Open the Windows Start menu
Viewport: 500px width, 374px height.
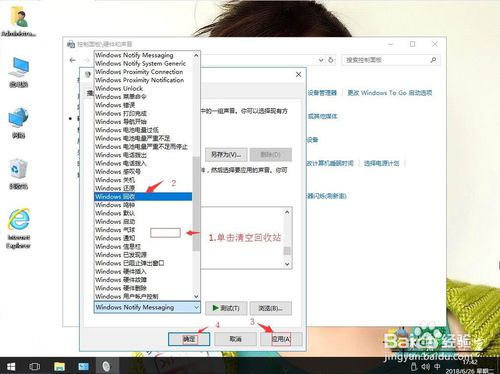click(x=11, y=366)
